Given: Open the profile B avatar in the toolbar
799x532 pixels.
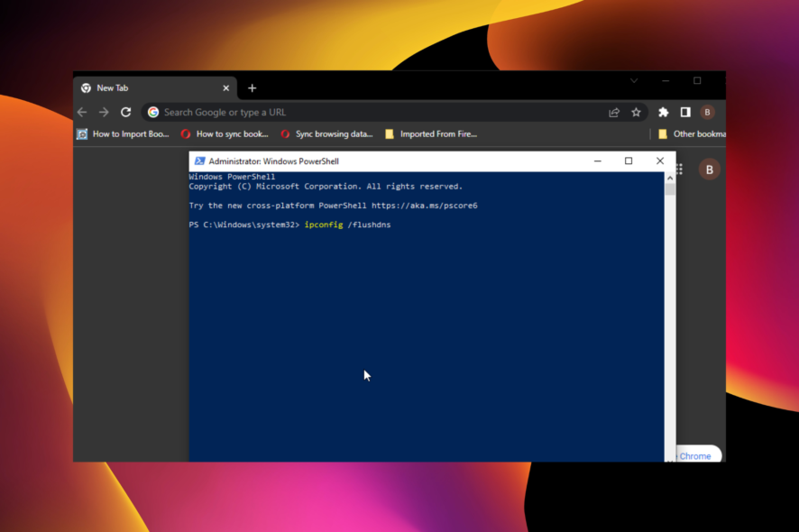Looking at the screenshot, I should 707,112.
